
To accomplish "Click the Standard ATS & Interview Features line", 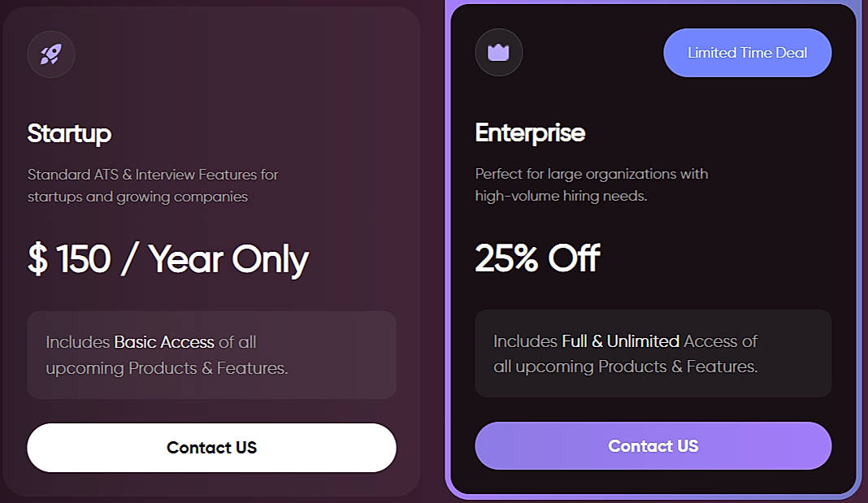I will point(153,175).
